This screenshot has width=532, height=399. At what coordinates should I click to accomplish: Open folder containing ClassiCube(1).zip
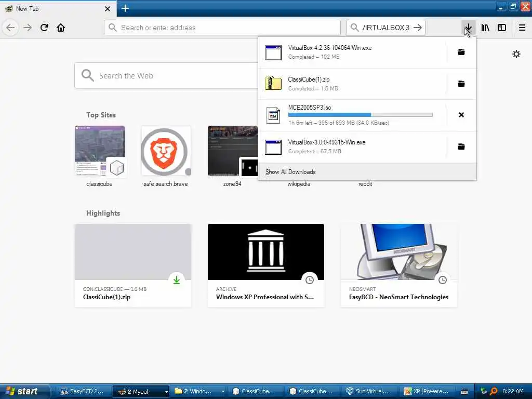(461, 84)
